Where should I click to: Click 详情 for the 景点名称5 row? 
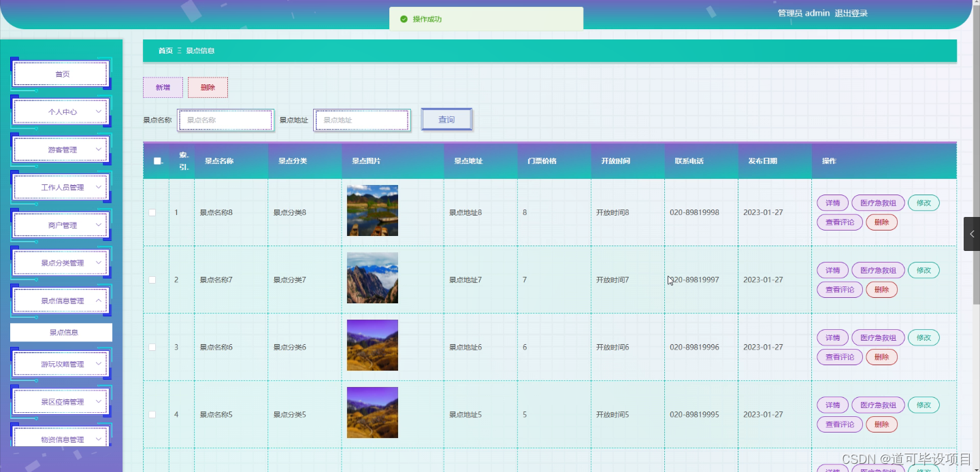832,405
